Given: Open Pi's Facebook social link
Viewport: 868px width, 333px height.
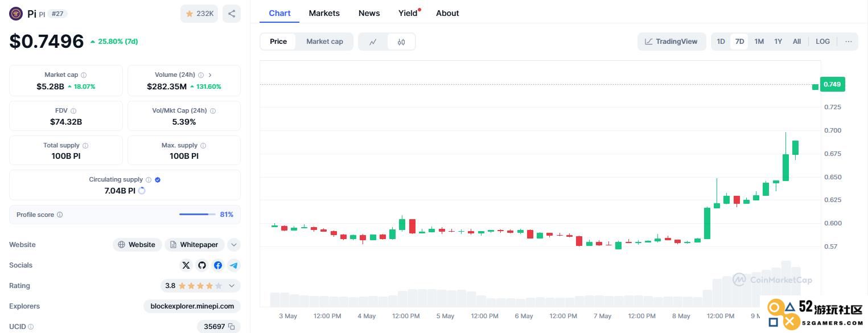Looking at the screenshot, I should [x=218, y=265].
